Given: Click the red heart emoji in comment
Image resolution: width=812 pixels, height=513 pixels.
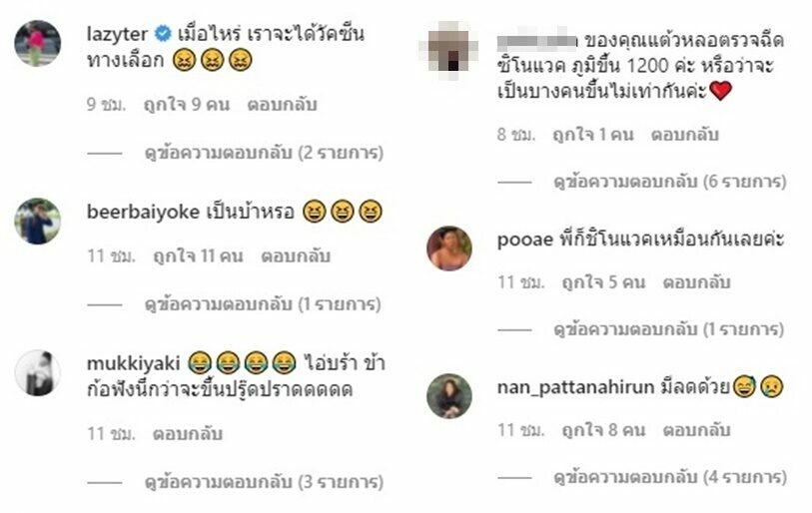Looking at the screenshot, I should 720,91.
